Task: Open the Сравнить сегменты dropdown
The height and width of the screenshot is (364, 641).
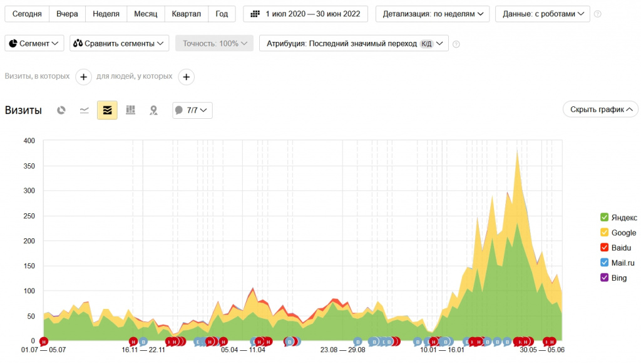Action: 120,43
